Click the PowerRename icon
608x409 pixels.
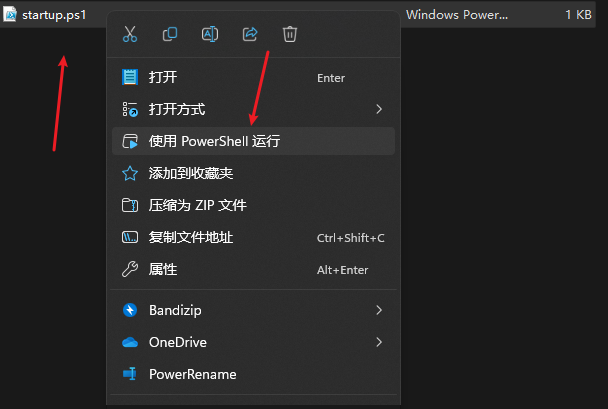coord(130,374)
